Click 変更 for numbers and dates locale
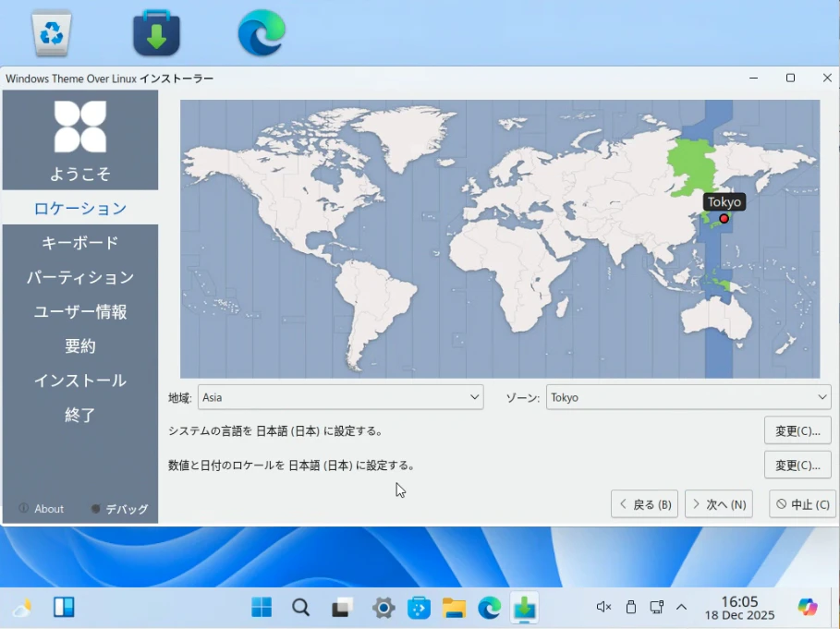This screenshot has width=840, height=629. coord(797,466)
